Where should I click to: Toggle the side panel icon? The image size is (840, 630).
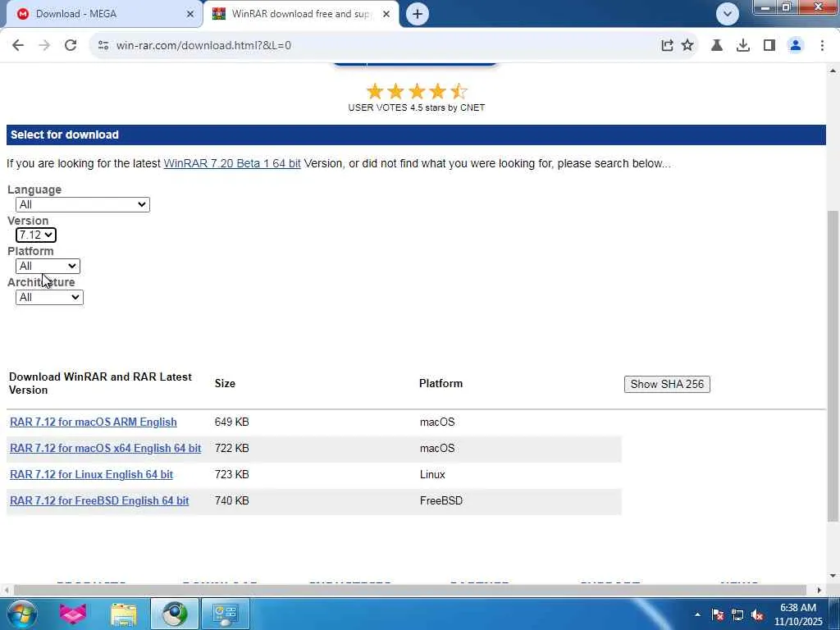point(769,46)
